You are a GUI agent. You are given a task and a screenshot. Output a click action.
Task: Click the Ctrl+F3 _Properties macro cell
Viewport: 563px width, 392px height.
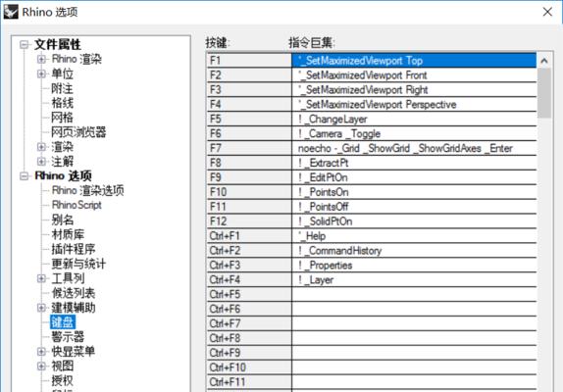tap(414, 265)
